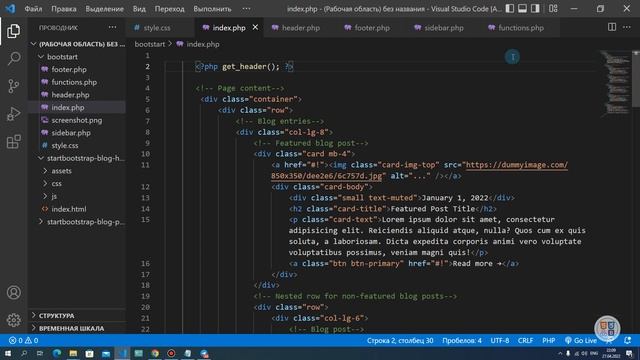This screenshot has width=640, height=360.
Task: Open the Manage gear settings icon
Action: coord(13,320)
